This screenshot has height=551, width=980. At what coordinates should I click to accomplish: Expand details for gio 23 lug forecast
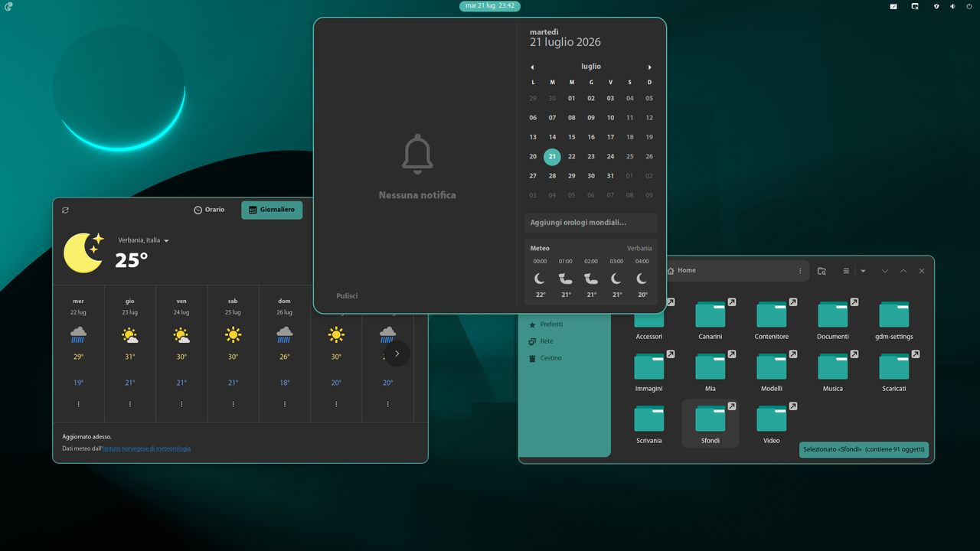point(130,404)
